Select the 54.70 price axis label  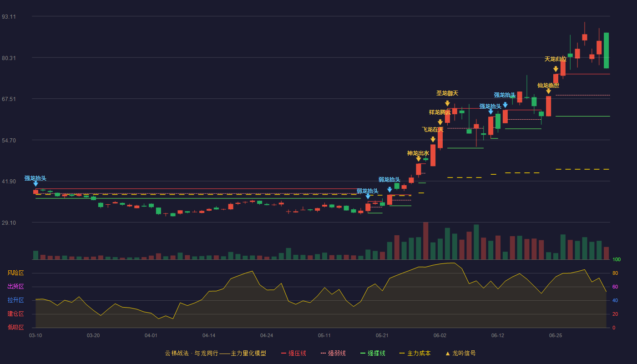point(9,141)
